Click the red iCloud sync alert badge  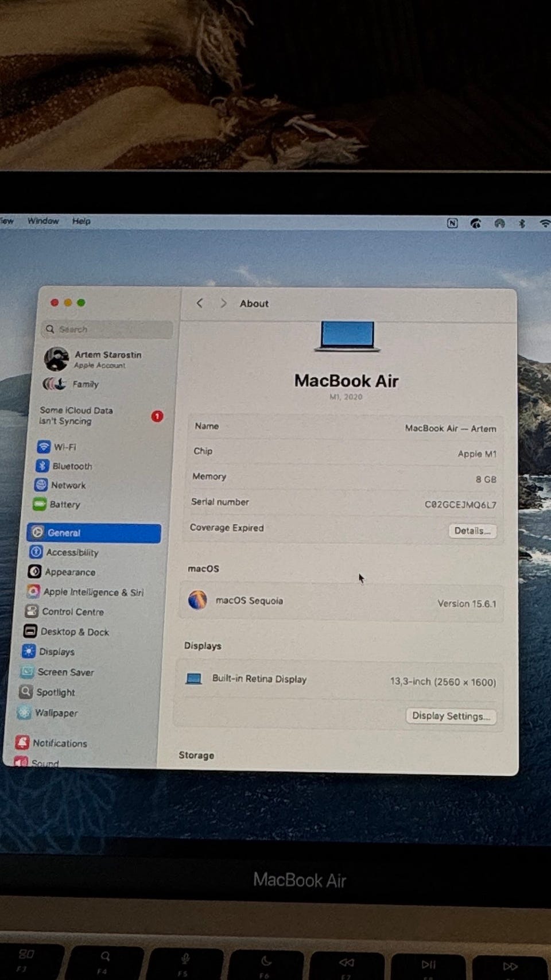(157, 416)
